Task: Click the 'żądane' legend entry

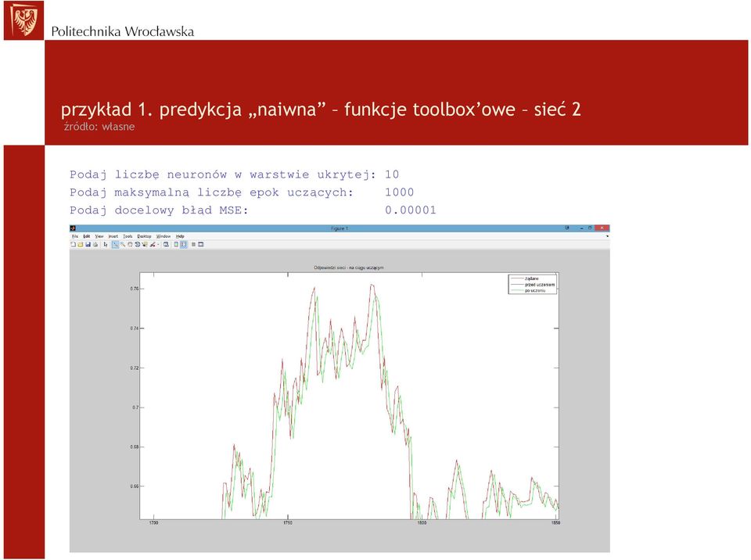Action: coord(532,278)
